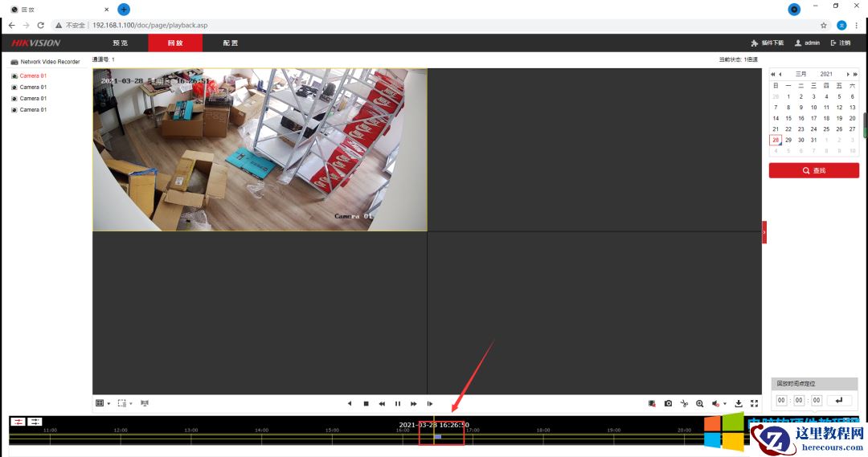The width and height of the screenshot is (868, 457).
Task: Click the minute field of time positioning
Action: click(x=799, y=400)
